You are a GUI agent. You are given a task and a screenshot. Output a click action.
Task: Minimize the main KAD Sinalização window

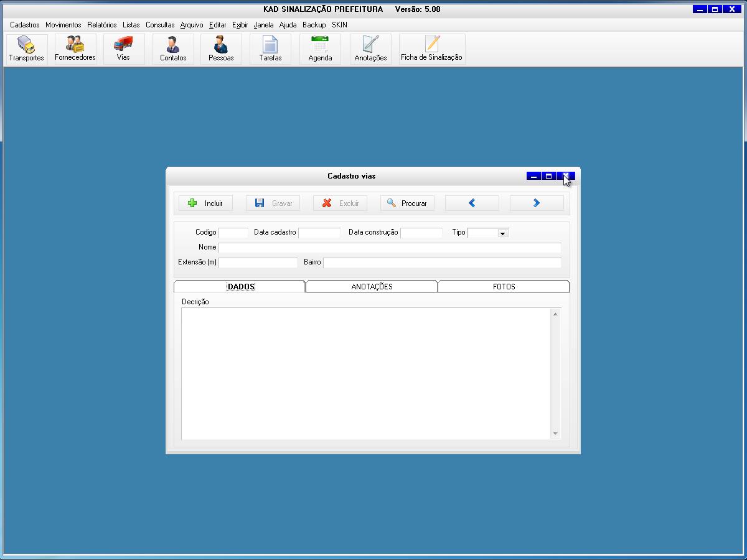pyautogui.click(x=700, y=9)
